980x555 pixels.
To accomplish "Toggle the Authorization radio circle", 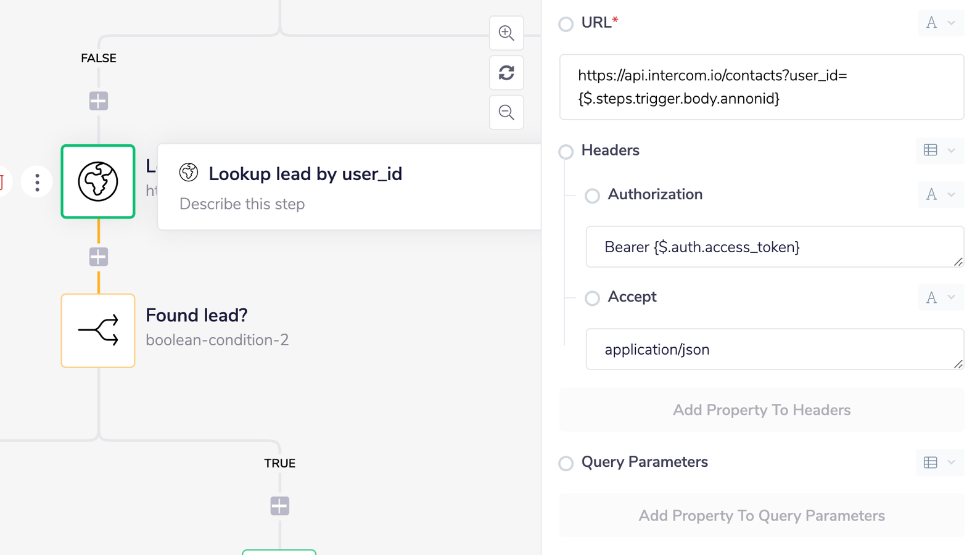I will (x=592, y=195).
